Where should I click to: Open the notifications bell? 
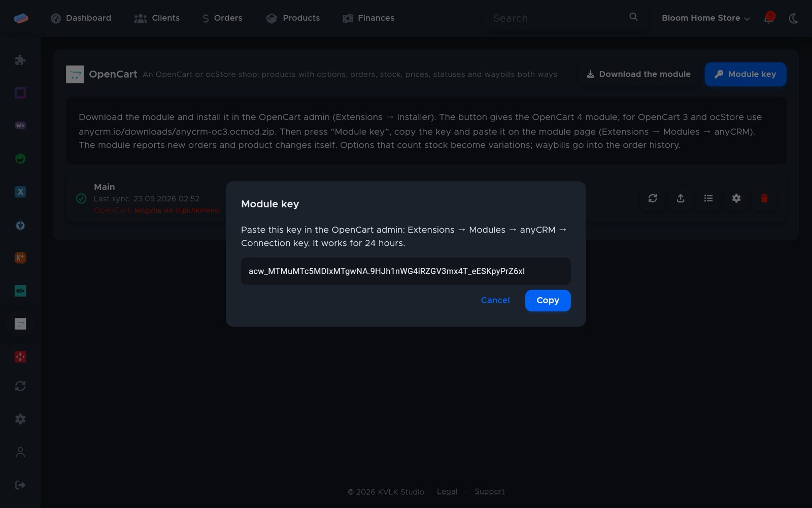769,18
